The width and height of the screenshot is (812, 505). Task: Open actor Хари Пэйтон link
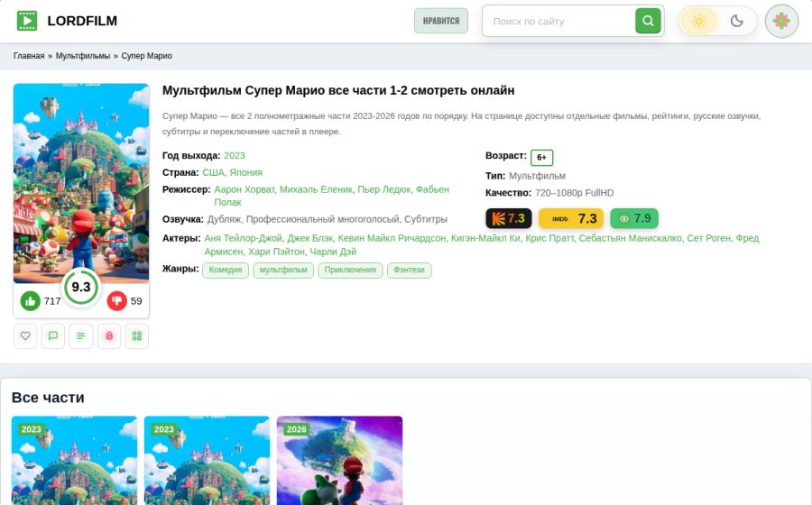pos(277,252)
